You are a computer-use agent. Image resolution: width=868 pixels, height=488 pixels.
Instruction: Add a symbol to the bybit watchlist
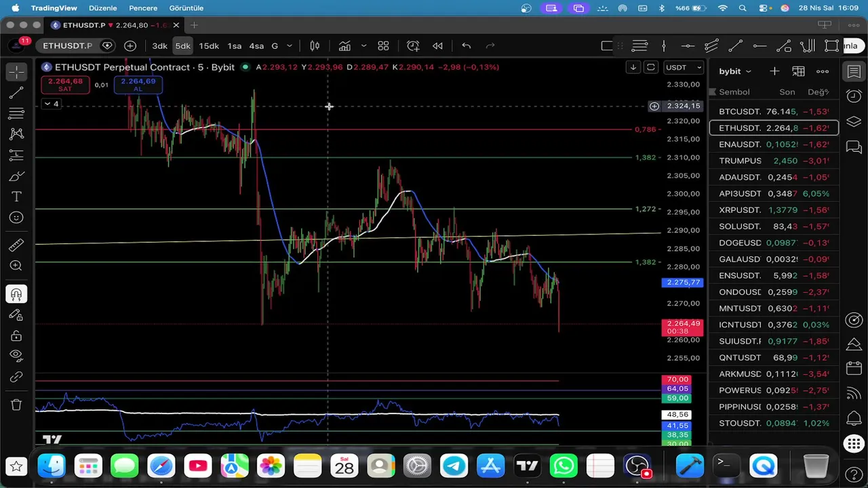[774, 71]
